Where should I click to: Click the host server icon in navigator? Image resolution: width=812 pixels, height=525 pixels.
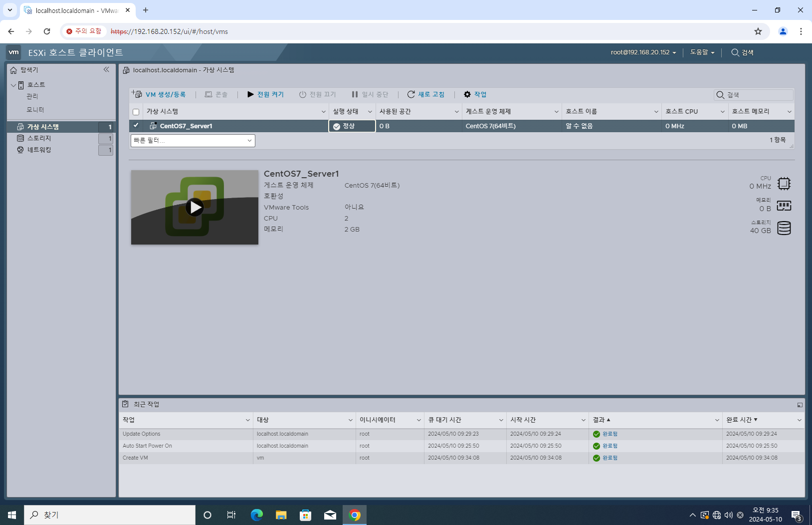coord(21,85)
